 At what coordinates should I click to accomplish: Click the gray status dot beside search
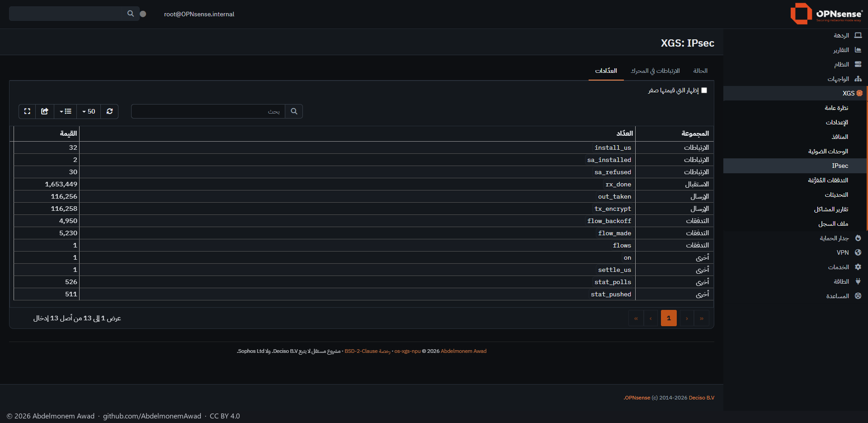pos(143,14)
